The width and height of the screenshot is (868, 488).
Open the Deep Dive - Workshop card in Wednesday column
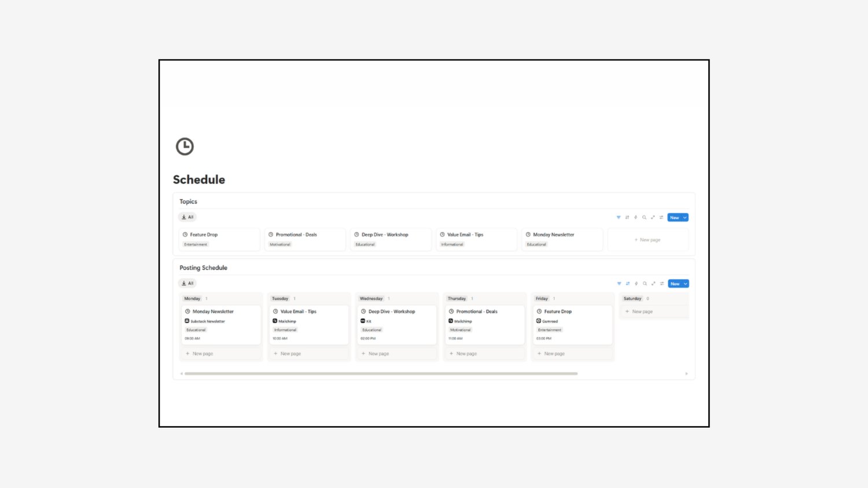pos(396,325)
